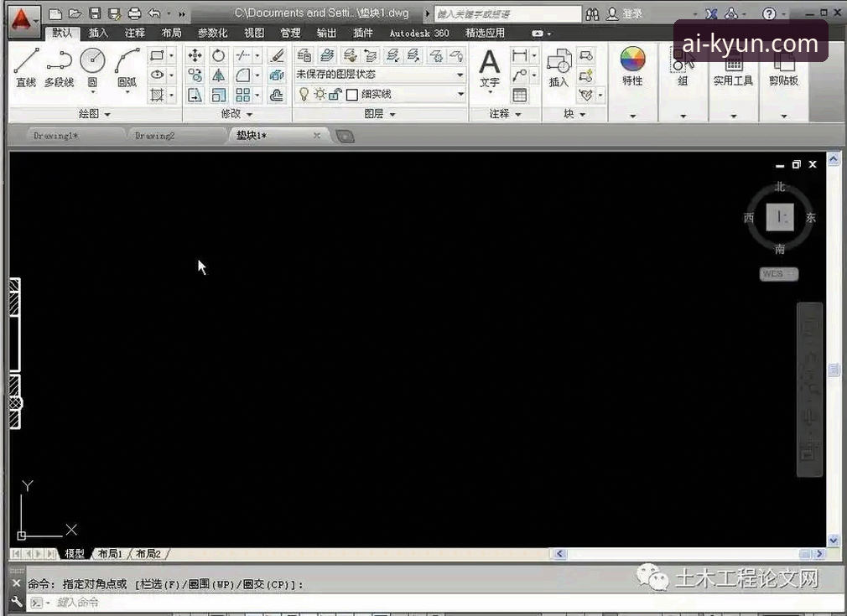Click the Table tool icon in annotation panel
This screenshot has width=847, height=616.
[519, 95]
